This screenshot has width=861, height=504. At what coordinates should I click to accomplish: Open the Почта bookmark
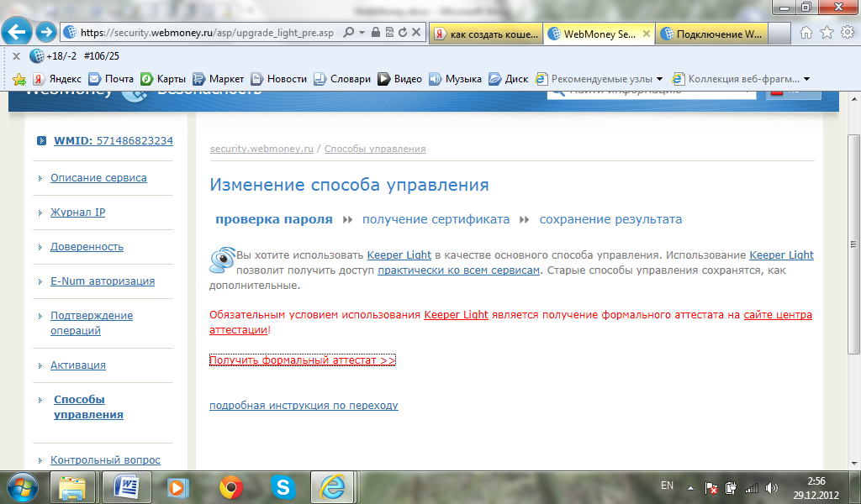tap(111, 79)
